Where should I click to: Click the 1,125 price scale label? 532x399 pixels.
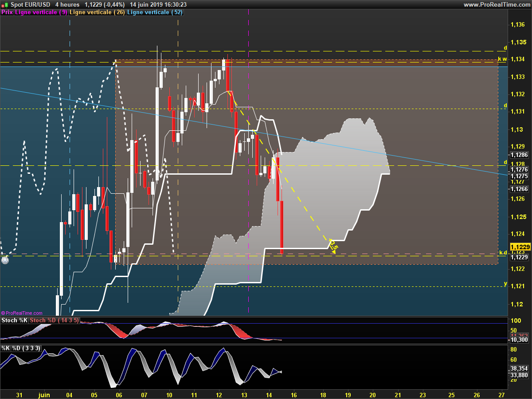tap(519, 217)
